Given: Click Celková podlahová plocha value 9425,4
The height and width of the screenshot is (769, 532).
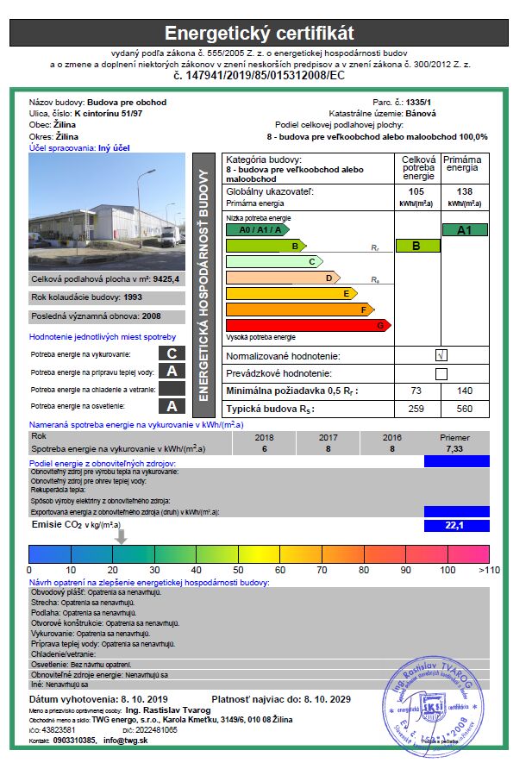Looking at the screenshot, I should pyautogui.click(x=166, y=279).
